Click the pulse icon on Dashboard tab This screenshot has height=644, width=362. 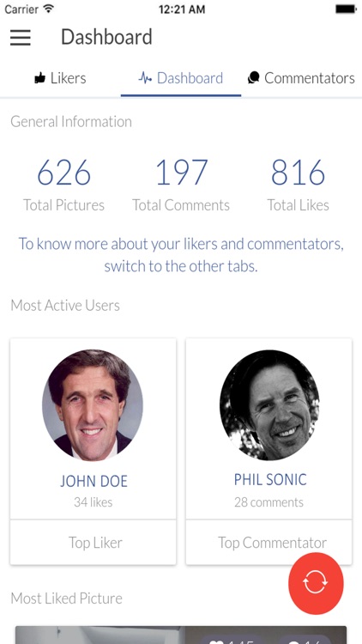(x=145, y=78)
